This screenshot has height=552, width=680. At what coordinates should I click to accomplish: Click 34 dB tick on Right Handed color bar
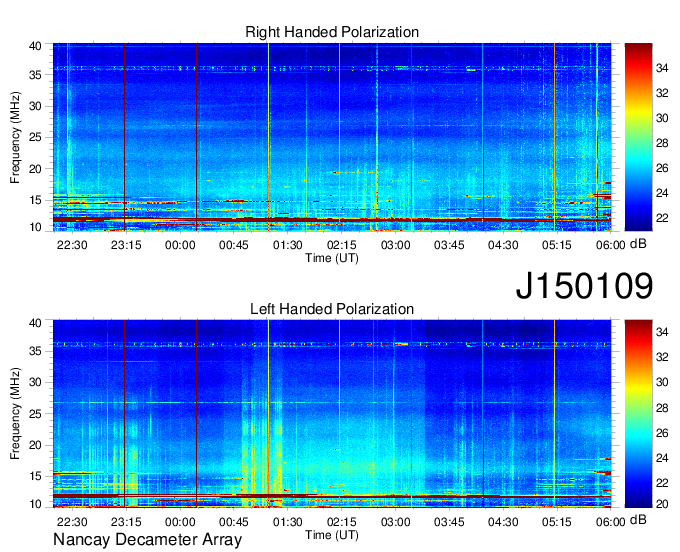click(662, 68)
